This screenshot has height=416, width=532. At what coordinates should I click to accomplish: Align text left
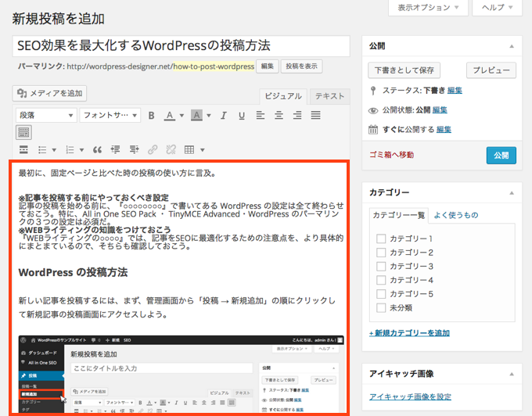261,115
